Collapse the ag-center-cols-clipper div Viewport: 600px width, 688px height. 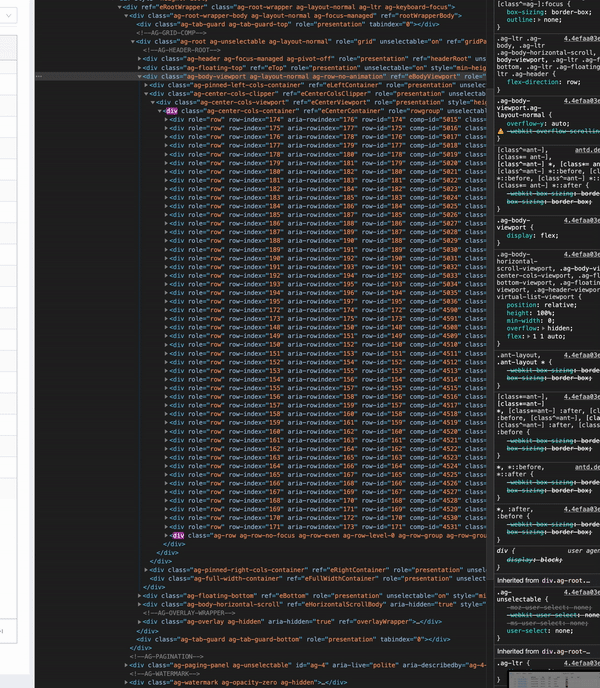(x=146, y=93)
